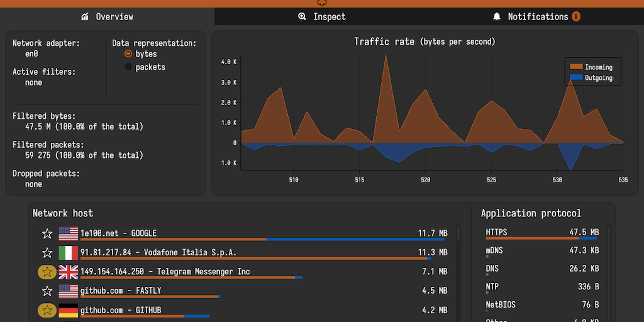Select the HTTPS application protocol entry
The height and width of the screenshot is (322, 644).
(x=541, y=233)
